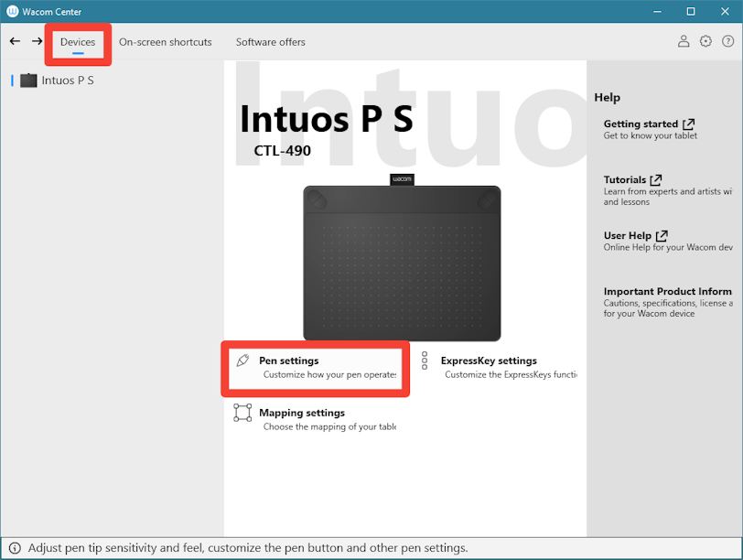This screenshot has width=743, height=560.
Task: Maximize the Wacom Center window
Action: point(691,11)
